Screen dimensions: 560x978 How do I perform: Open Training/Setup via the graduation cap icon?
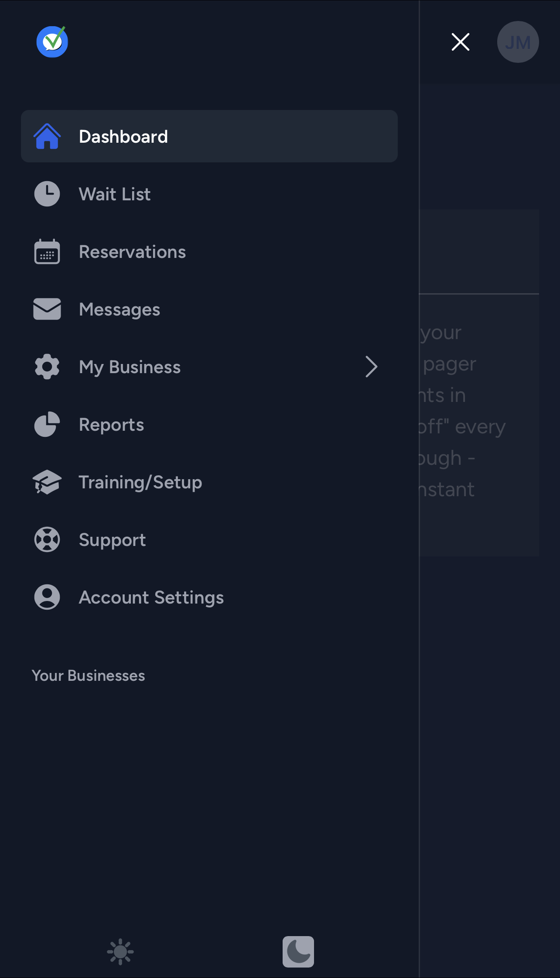[47, 482]
